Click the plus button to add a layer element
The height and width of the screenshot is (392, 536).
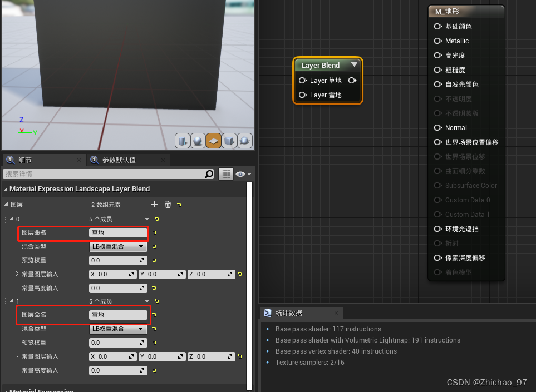point(154,204)
